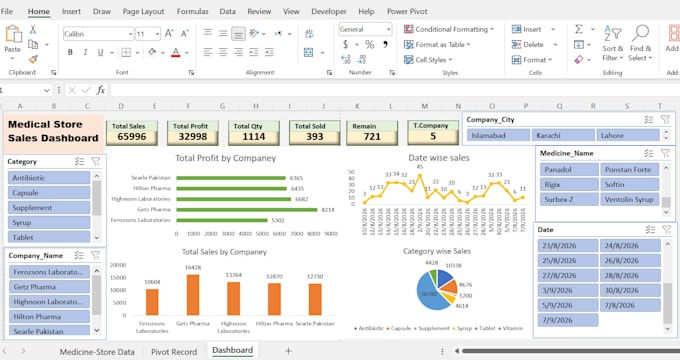Increase font size with larger A icon
Screen dimensions: 680x360
point(169,33)
